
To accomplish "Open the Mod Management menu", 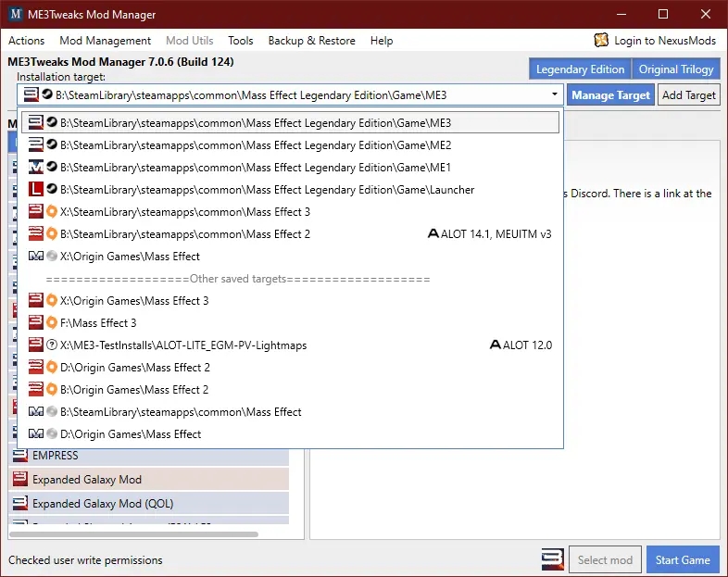I will 105,41.
